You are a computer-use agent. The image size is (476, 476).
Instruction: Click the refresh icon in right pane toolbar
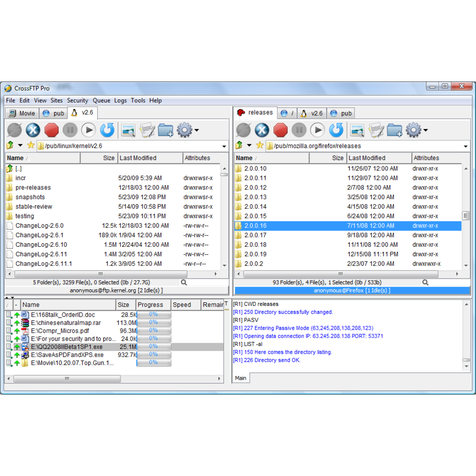click(x=336, y=130)
